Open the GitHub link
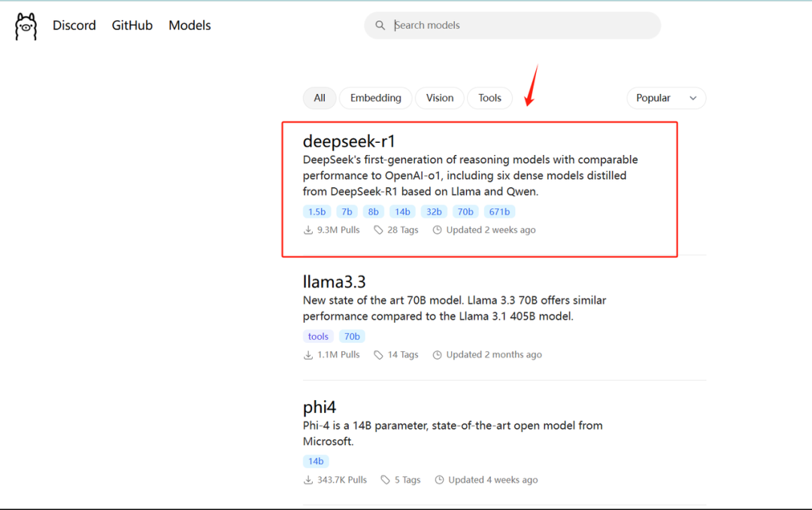This screenshot has width=812, height=510. 132,26
